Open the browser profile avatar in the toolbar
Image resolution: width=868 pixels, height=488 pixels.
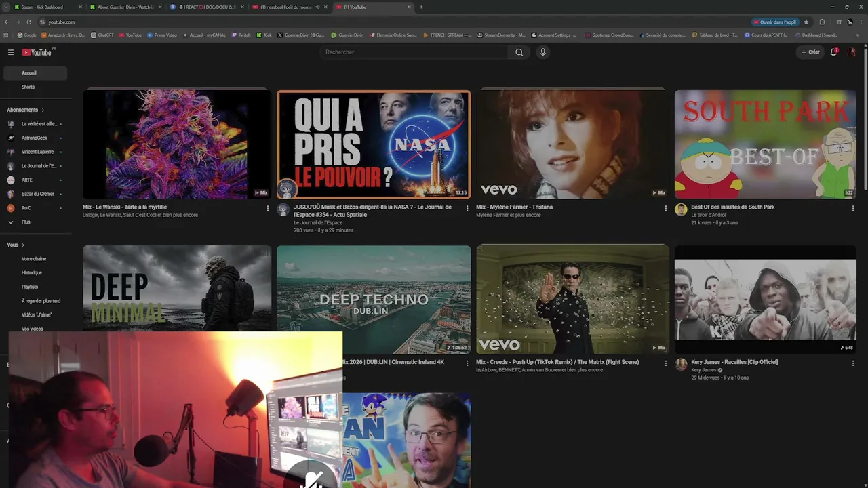point(850,22)
